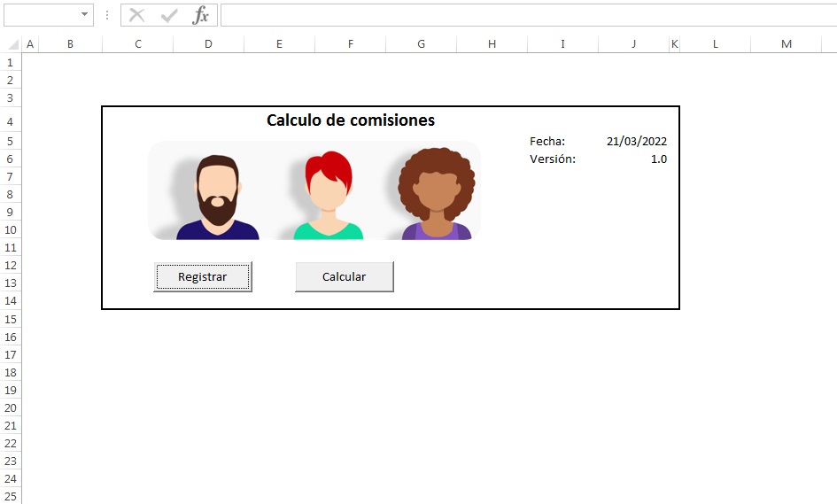Select the bearded man avatar

point(217,197)
